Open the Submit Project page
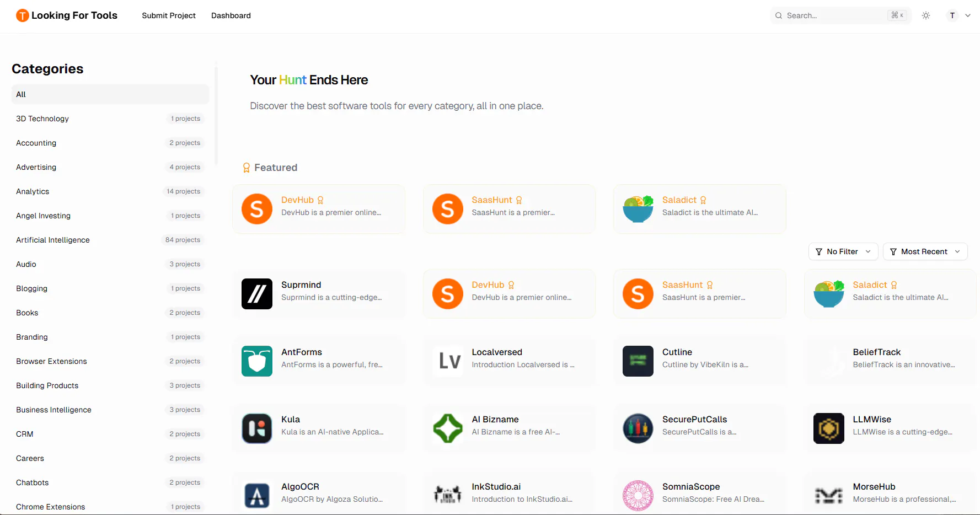 coord(169,15)
